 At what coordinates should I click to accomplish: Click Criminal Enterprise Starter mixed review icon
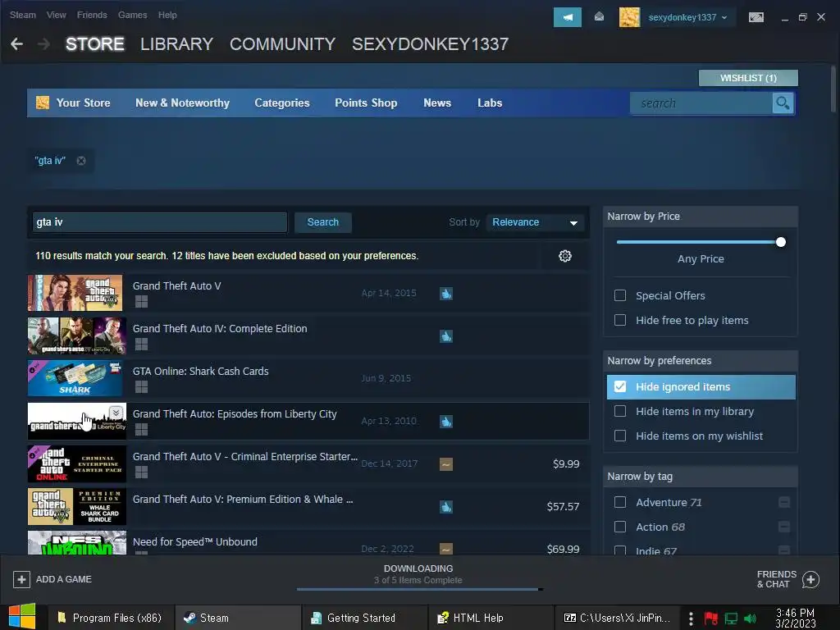(446, 464)
